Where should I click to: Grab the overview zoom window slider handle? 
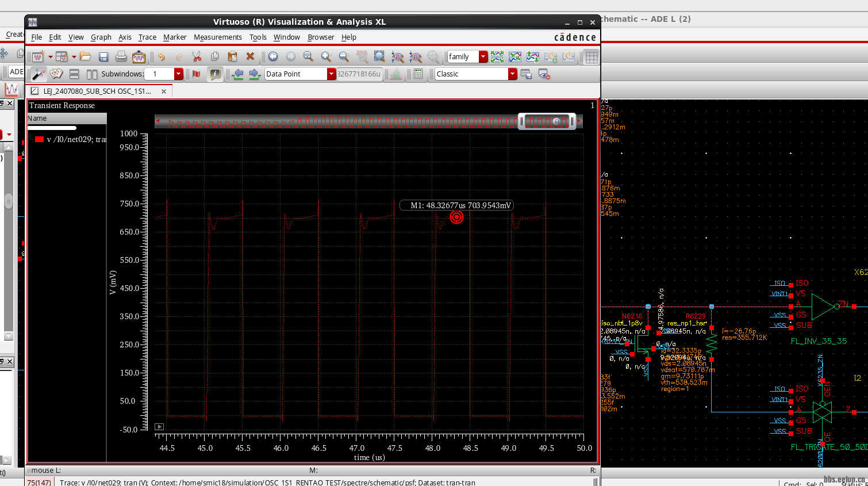[x=547, y=121]
